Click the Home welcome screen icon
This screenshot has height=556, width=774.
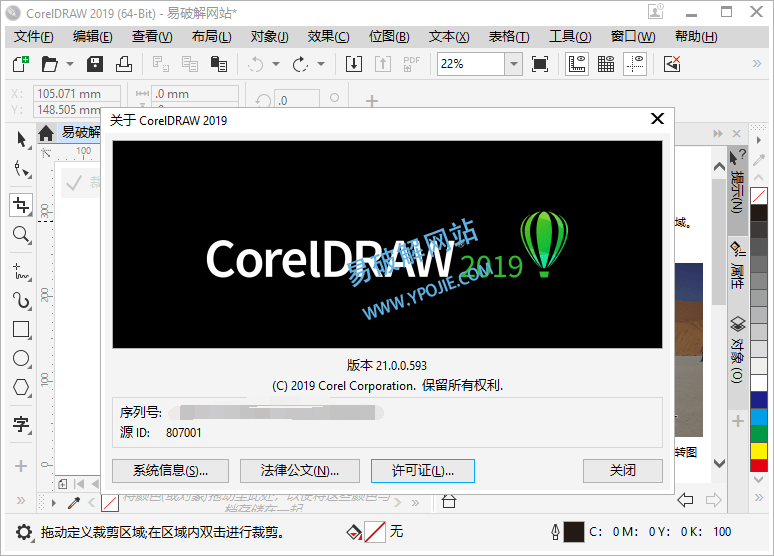pos(46,133)
